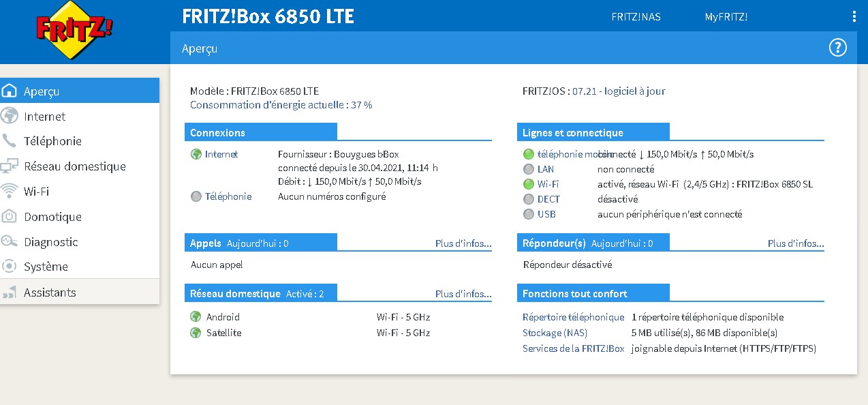This screenshot has width=868, height=405.
Task: Open the Diagnostic sidebar entry
Action: coord(80,242)
